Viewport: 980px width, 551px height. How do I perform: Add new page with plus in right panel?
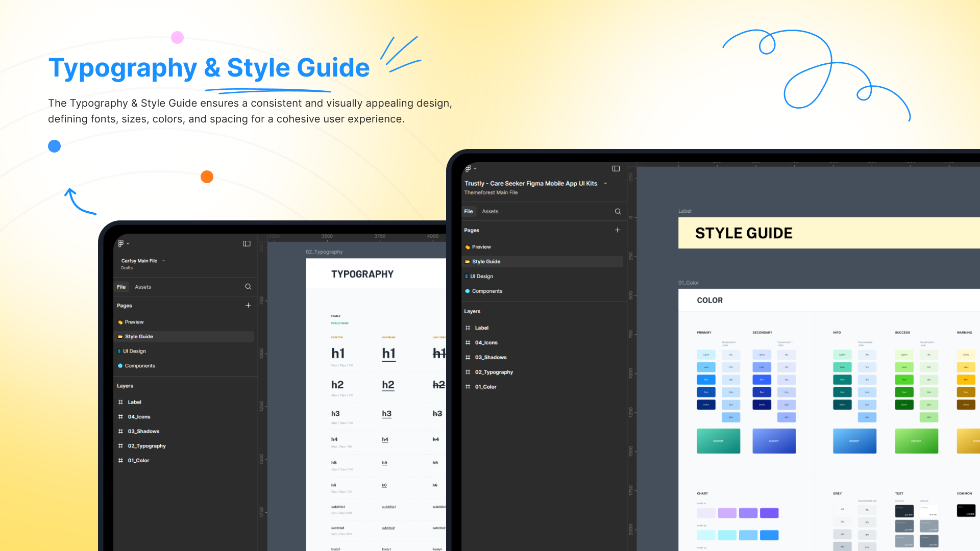(618, 230)
